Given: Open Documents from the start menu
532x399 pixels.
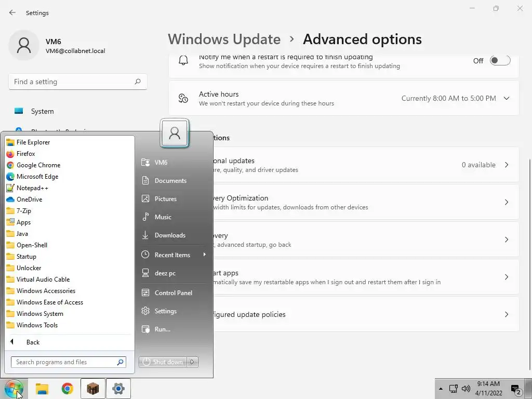Looking at the screenshot, I should click(174, 180).
